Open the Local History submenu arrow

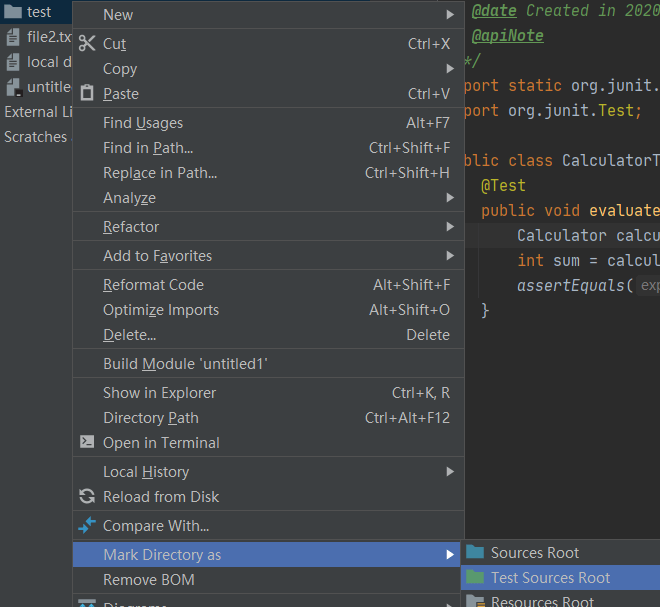point(450,472)
